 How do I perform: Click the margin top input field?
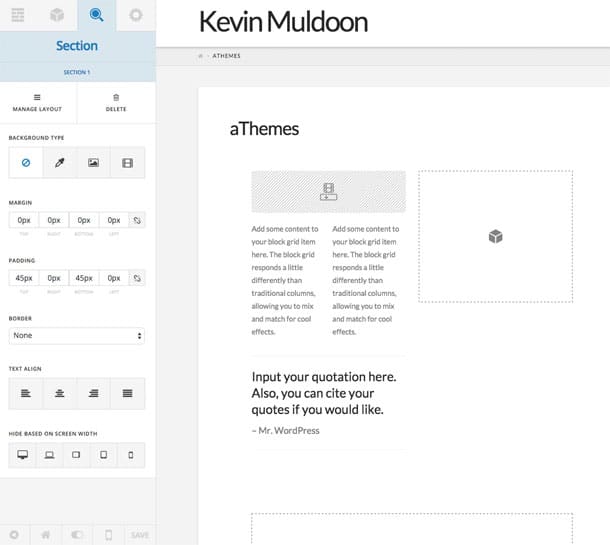(x=23, y=220)
